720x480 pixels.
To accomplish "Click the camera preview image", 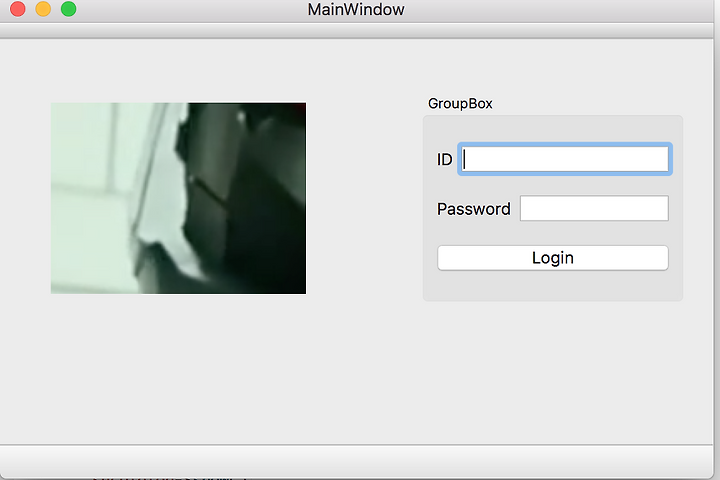I will (x=178, y=198).
